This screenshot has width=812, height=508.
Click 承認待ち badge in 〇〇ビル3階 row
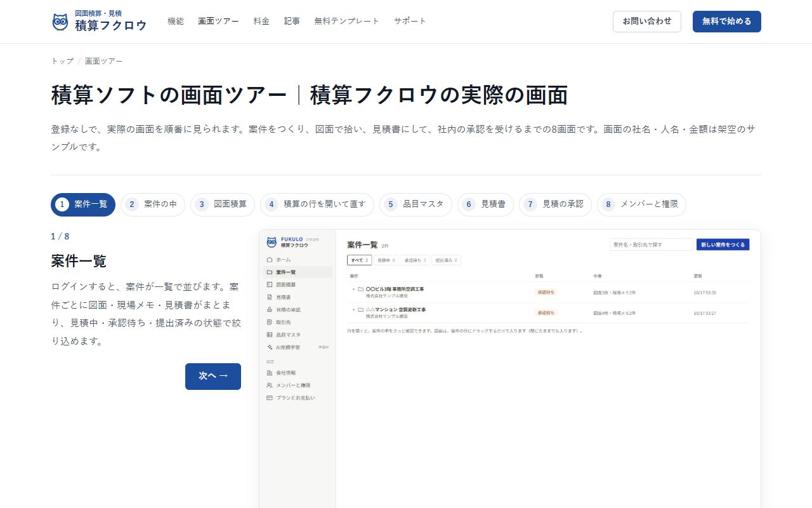click(546, 292)
